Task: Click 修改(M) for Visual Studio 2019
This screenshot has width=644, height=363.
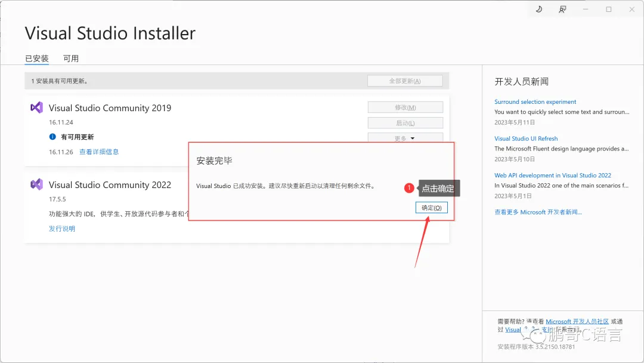Action: [x=405, y=107]
